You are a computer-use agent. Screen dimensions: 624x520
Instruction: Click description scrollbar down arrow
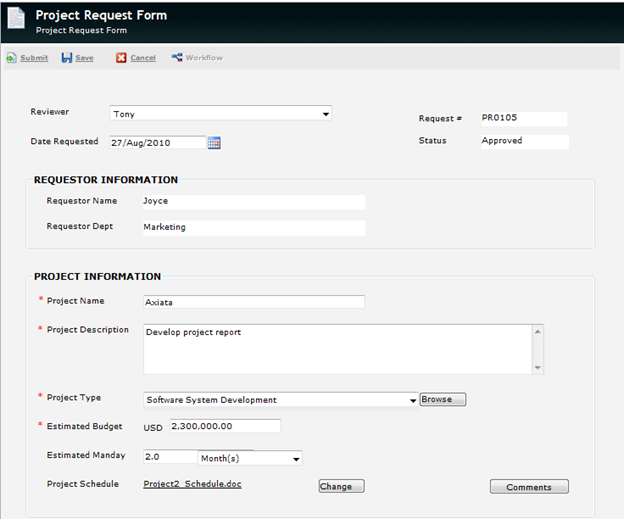pos(538,368)
